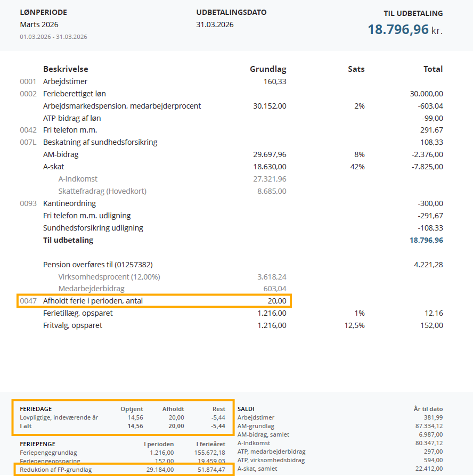Viewport: 473px width, 476px height.
Task: Click the Total column header
Action: (x=433, y=69)
